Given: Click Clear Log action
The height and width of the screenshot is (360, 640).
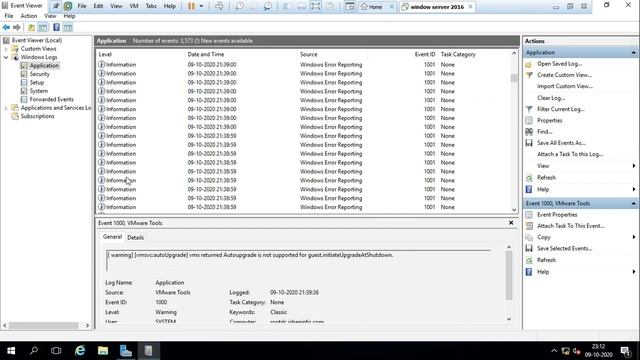Looking at the screenshot, I should [x=551, y=98].
